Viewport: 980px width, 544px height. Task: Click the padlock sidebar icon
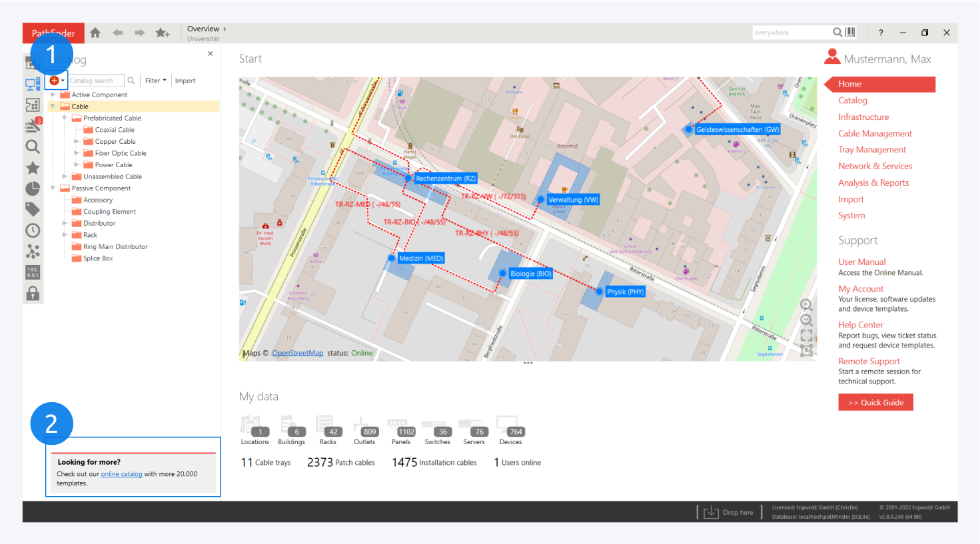pyautogui.click(x=33, y=294)
